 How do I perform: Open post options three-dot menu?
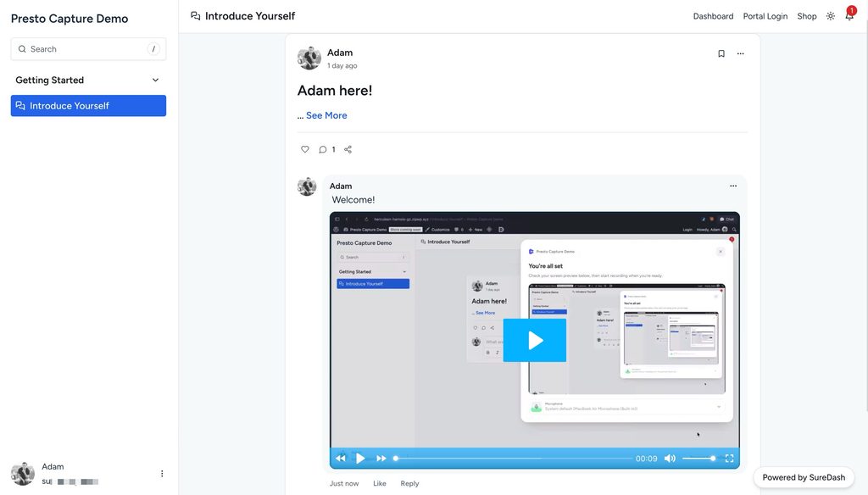coord(740,53)
